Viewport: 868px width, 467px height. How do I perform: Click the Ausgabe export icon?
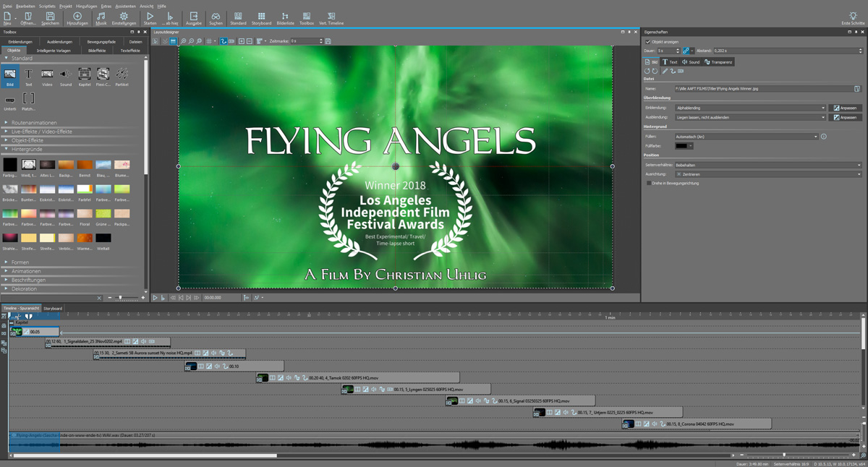coord(194,17)
